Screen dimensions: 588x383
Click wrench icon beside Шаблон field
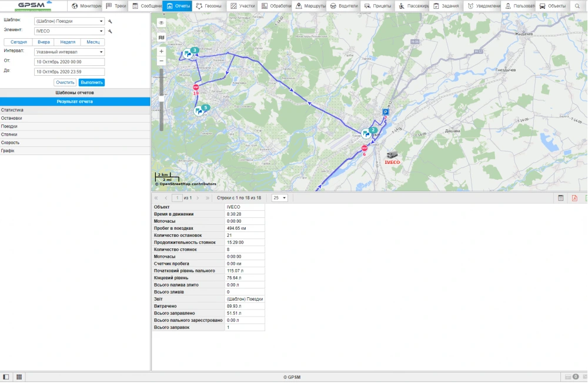110,21
